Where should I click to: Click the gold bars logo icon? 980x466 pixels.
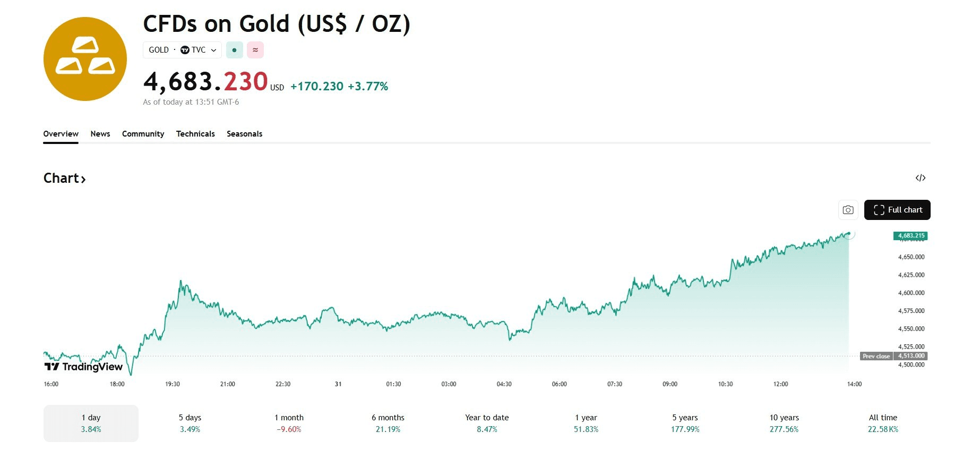[85, 59]
